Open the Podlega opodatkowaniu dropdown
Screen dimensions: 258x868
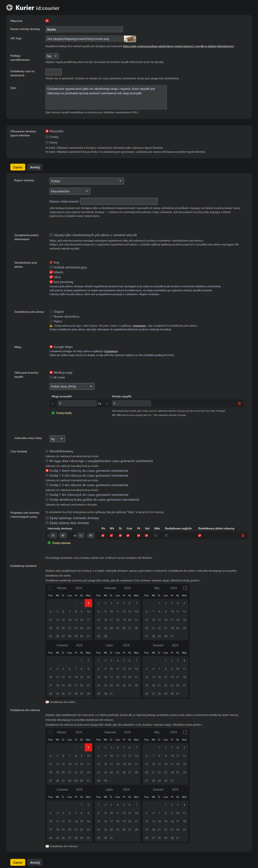pyautogui.click(x=52, y=56)
